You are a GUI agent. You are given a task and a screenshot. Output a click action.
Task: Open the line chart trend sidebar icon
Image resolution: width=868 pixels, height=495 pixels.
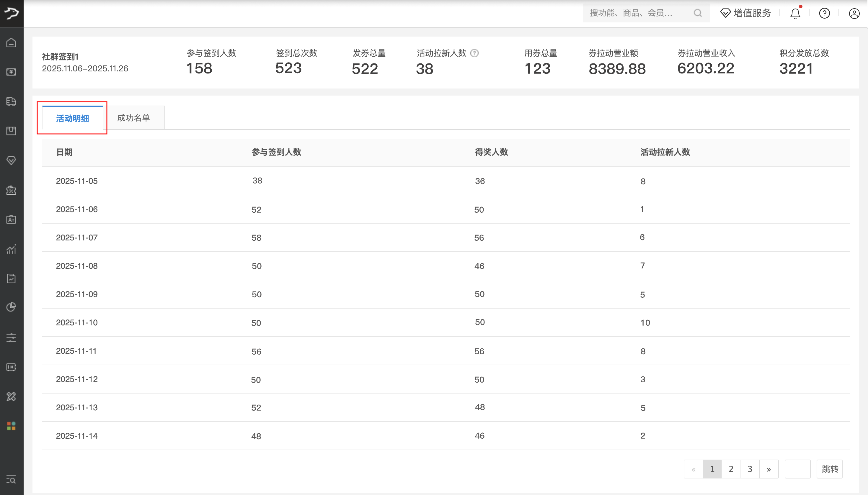pos(11,249)
